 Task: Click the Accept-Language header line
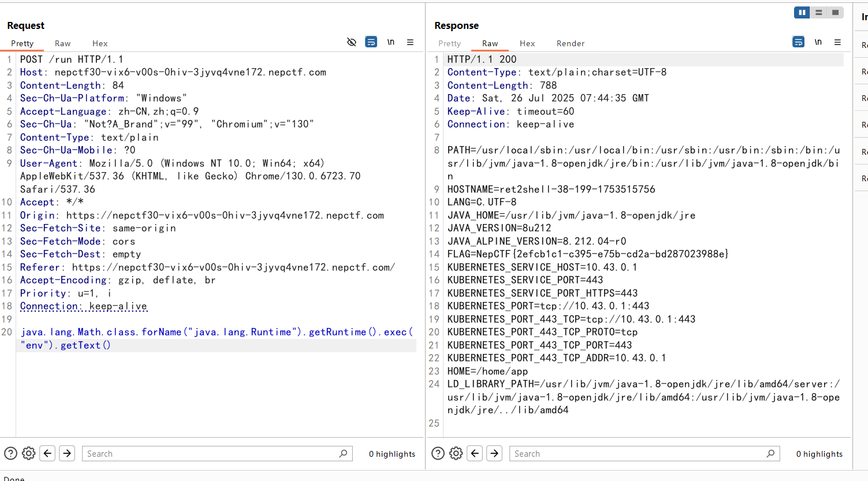tap(110, 111)
